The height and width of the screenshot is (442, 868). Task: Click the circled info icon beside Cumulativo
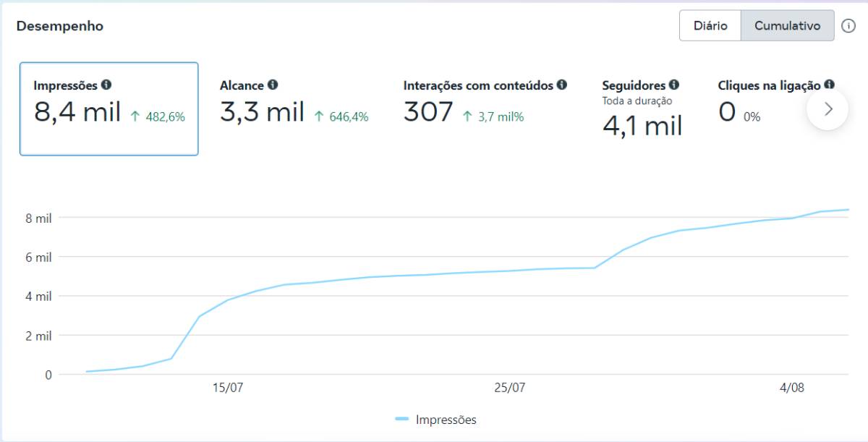click(848, 25)
